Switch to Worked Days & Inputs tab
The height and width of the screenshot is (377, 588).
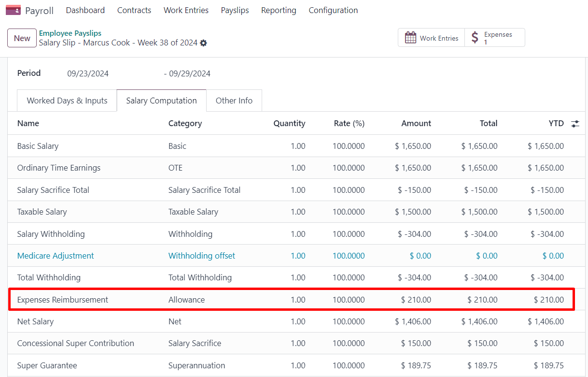(x=67, y=101)
